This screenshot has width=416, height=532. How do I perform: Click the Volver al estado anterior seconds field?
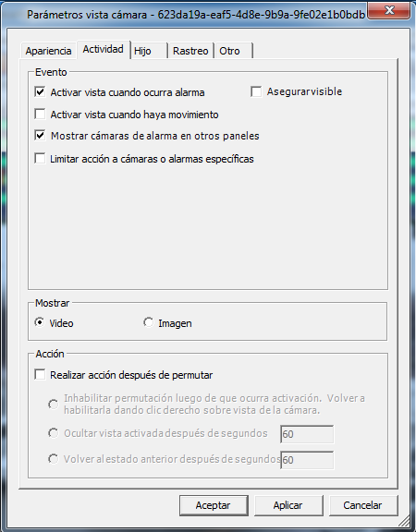click(307, 460)
